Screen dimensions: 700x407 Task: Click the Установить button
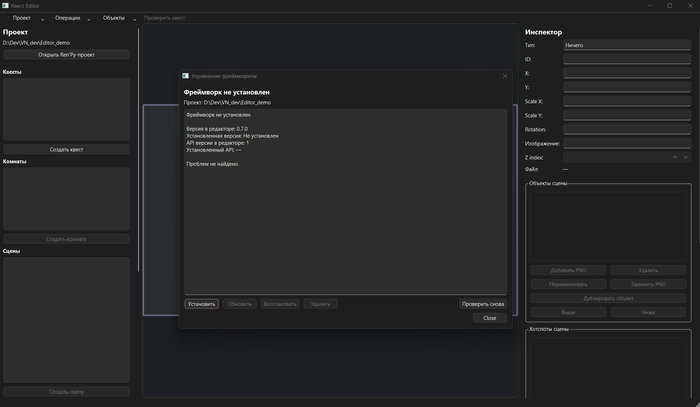[x=201, y=304]
